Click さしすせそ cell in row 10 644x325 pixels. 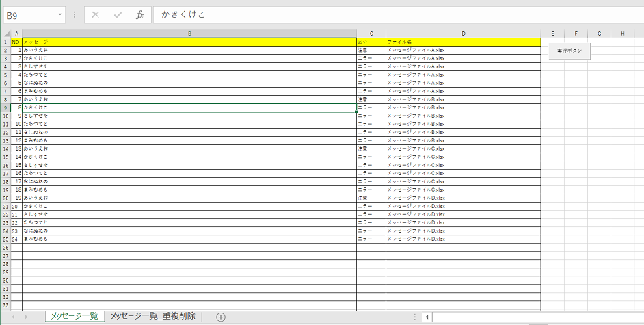tap(189, 116)
